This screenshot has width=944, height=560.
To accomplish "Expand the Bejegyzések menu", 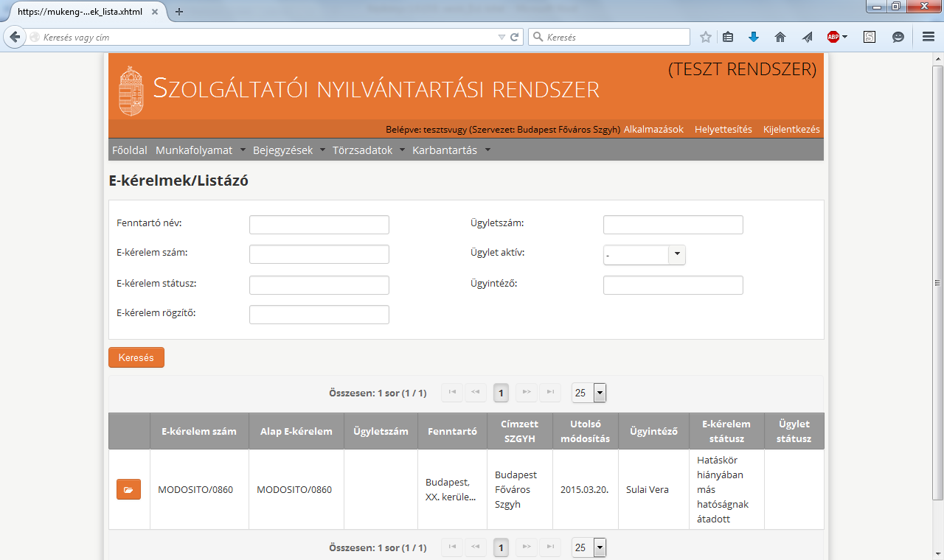I will pyautogui.click(x=290, y=150).
